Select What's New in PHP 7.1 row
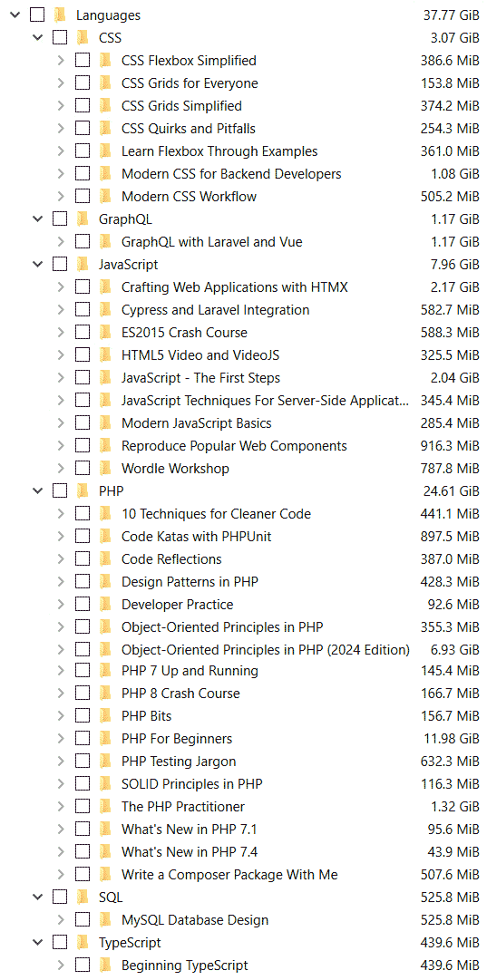The image size is (487, 980). pos(190,830)
